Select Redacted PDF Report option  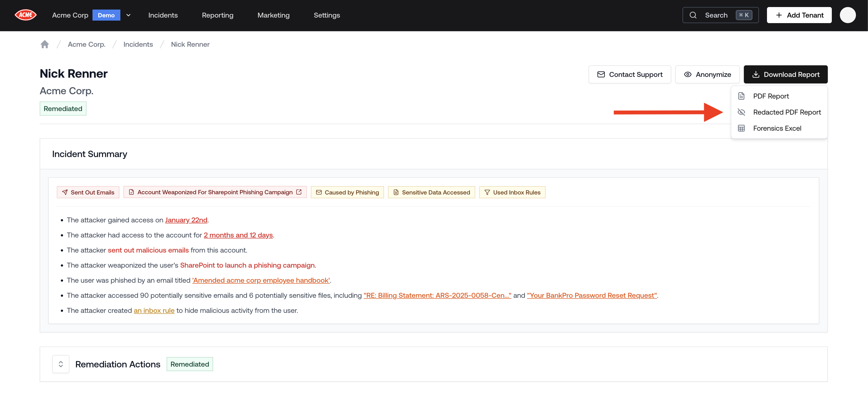787,112
